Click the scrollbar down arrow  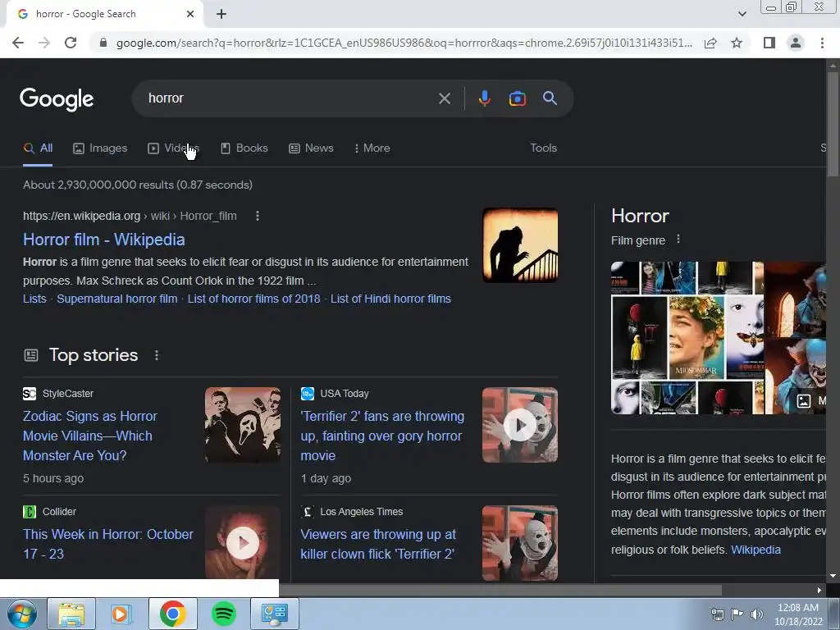[x=833, y=576]
